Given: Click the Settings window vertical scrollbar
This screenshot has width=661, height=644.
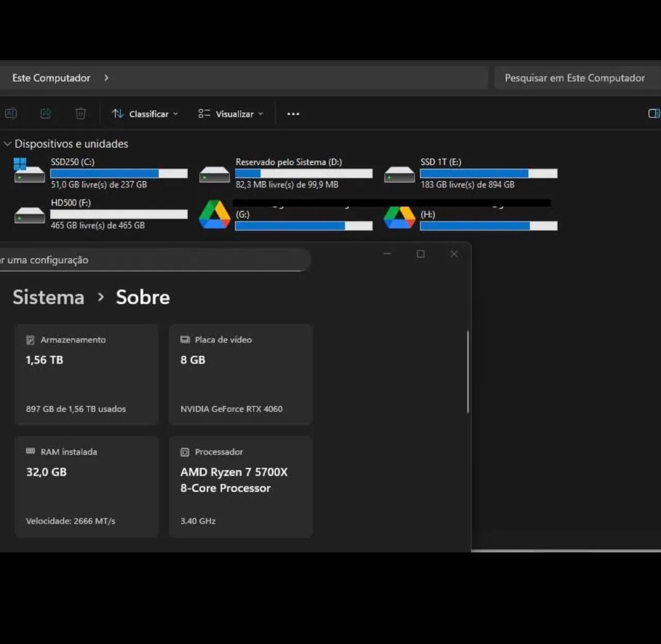Looking at the screenshot, I should (468, 372).
